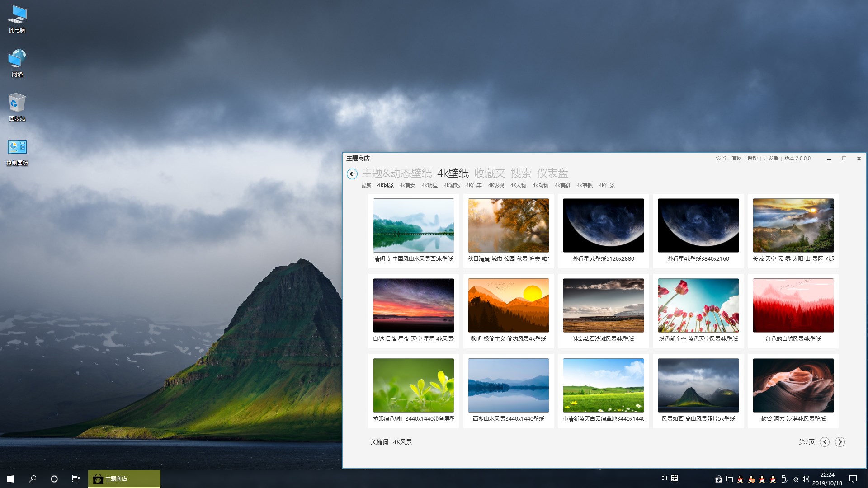Click the Windows Start button
This screenshot has width=868, height=488.
point(11,479)
